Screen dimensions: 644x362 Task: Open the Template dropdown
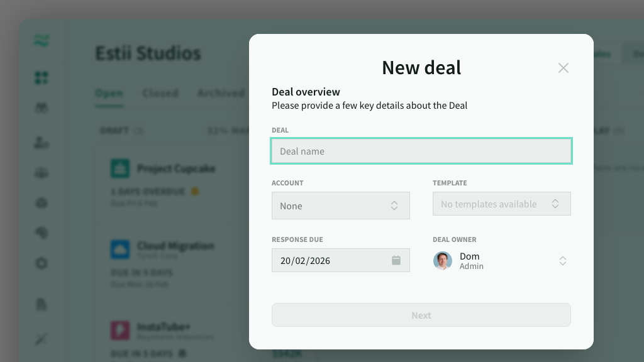pyautogui.click(x=501, y=203)
